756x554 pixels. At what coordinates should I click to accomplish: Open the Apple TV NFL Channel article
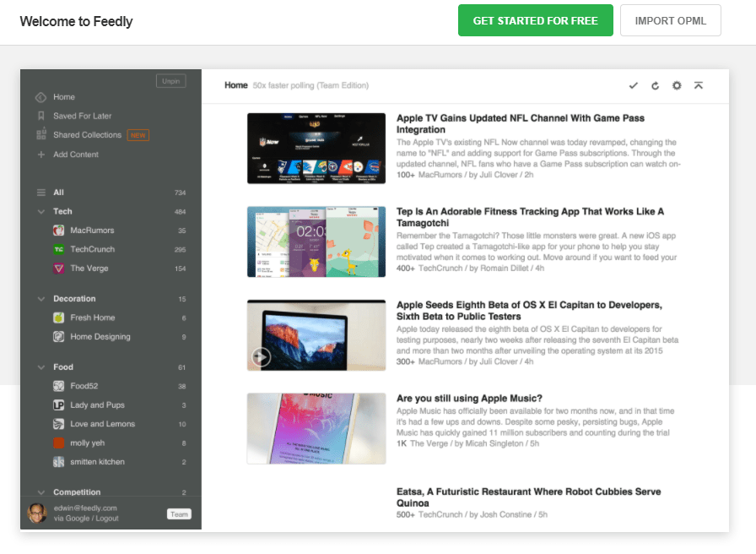pyautogui.click(x=521, y=124)
